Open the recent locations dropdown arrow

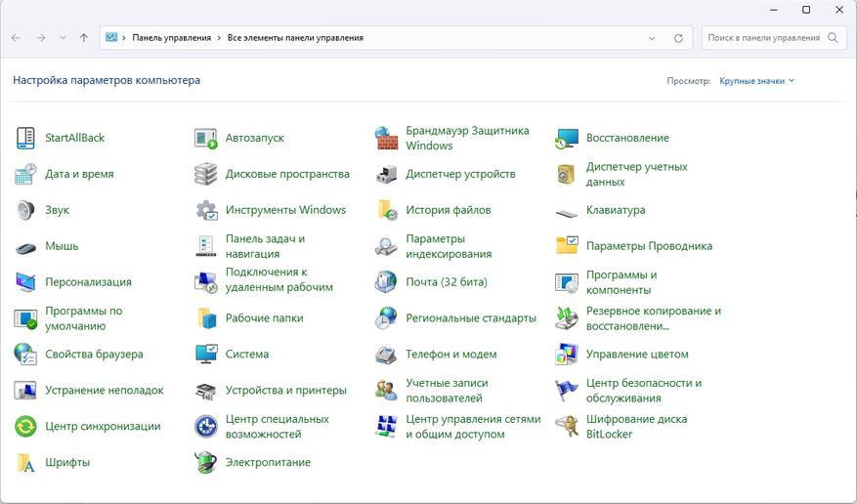tap(63, 38)
